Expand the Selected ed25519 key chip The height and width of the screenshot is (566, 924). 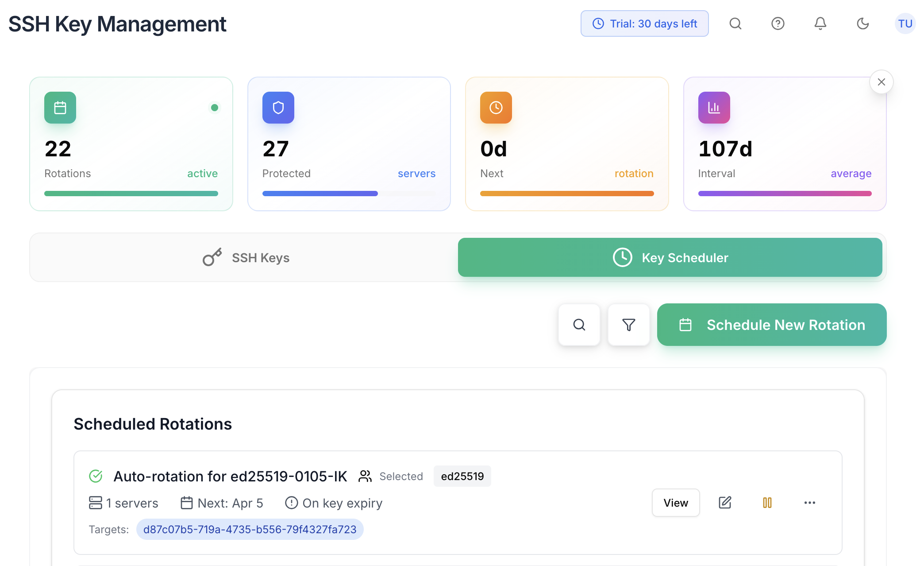(x=462, y=476)
